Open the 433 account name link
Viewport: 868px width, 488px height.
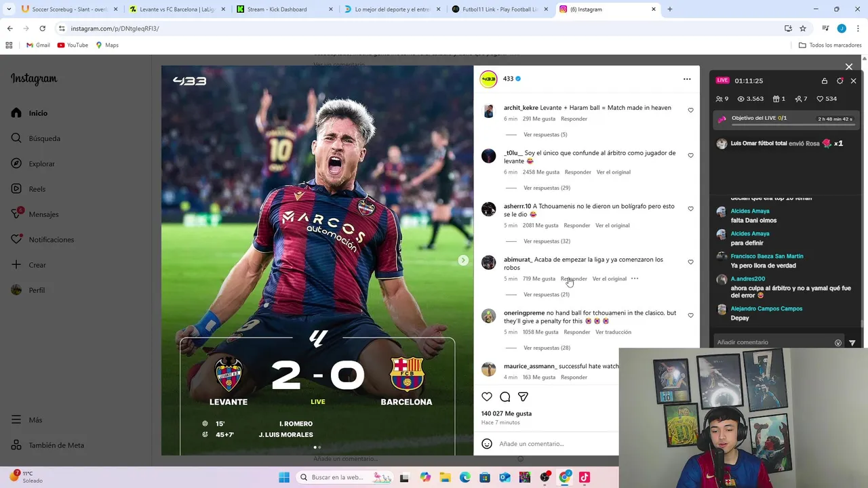pyautogui.click(x=508, y=79)
